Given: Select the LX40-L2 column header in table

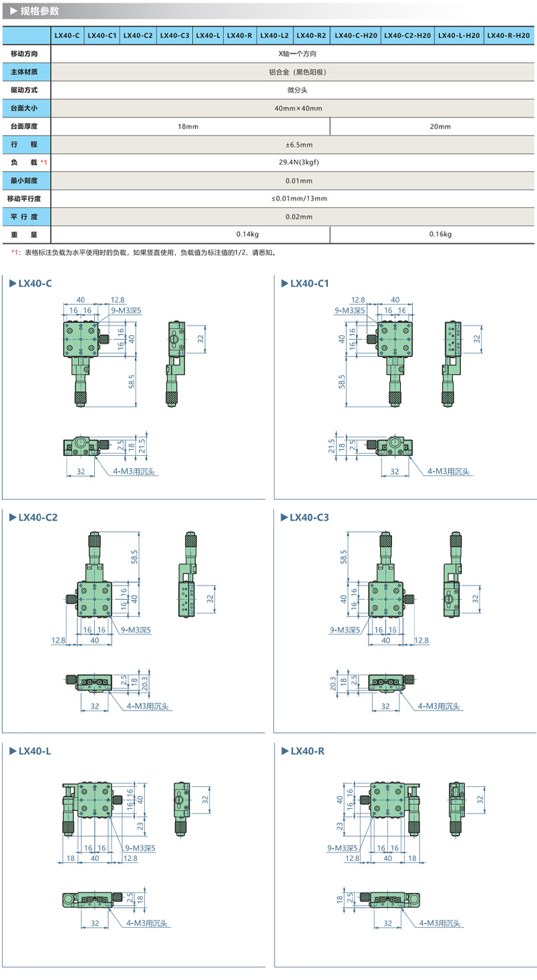Looking at the screenshot, I should (x=275, y=35).
